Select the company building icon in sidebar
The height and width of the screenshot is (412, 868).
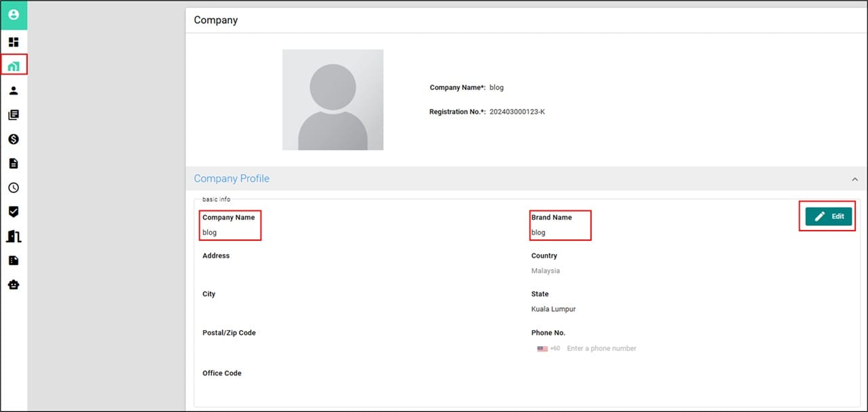14,66
